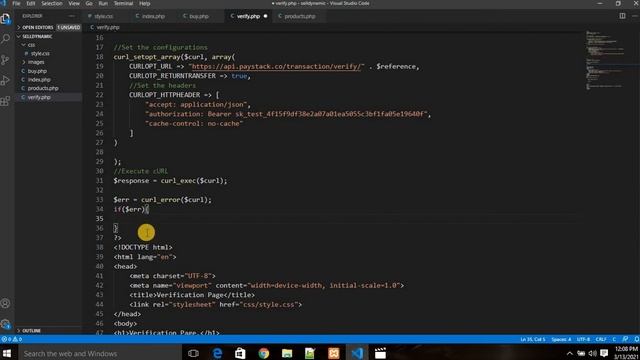Viewport: 640px width, 360px height.
Task: Click the Ln 35, Col 5 status
Action: [x=533, y=339]
